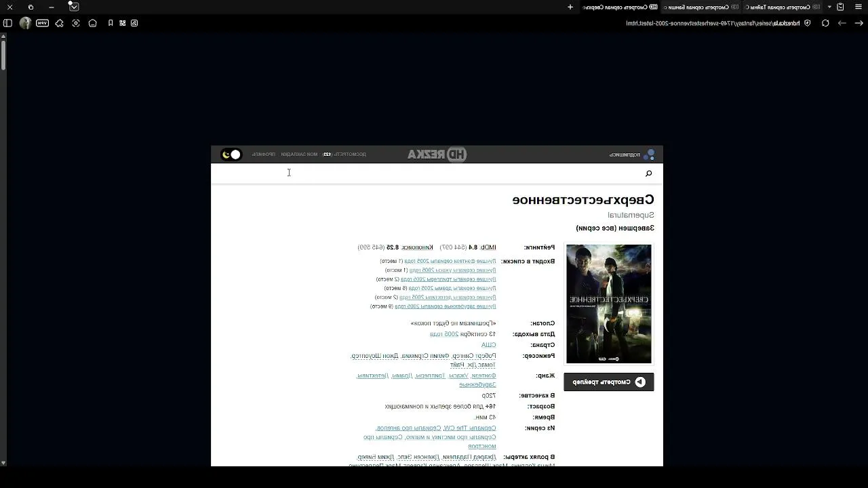Image resolution: width=868 pixels, height=488 pixels.
Task: Open 'Досмотреть' in site header
Action: [344, 155]
